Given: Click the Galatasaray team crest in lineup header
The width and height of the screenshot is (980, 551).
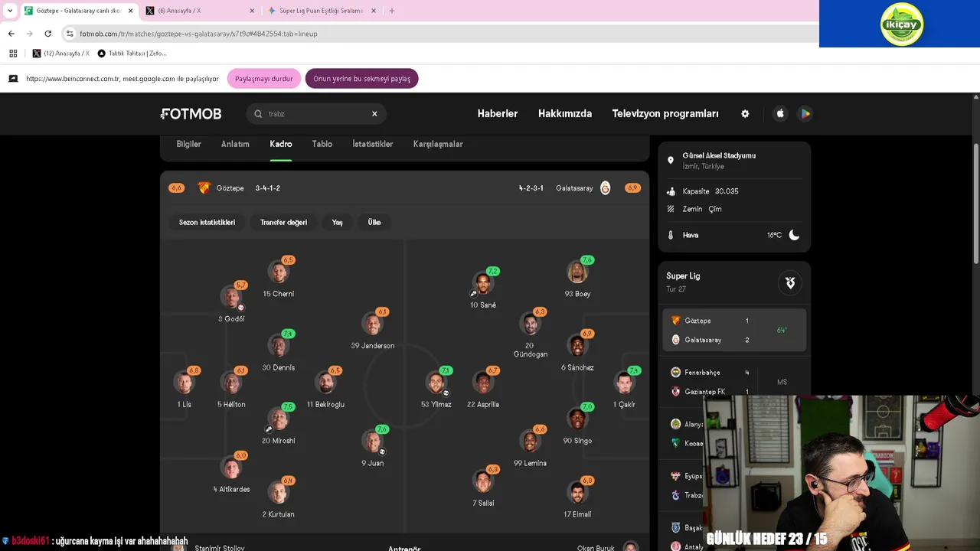Looking at the screenshot, I should click(605, 187).
